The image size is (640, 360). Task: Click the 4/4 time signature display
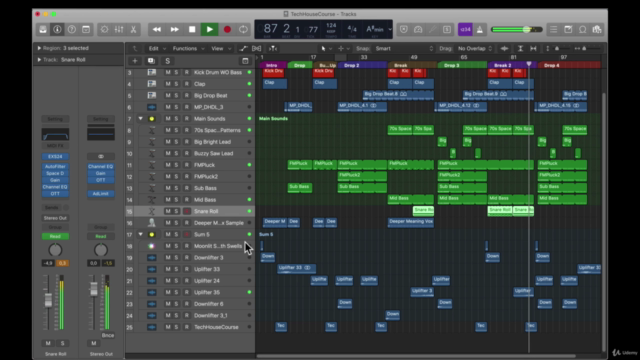(352, 29)
